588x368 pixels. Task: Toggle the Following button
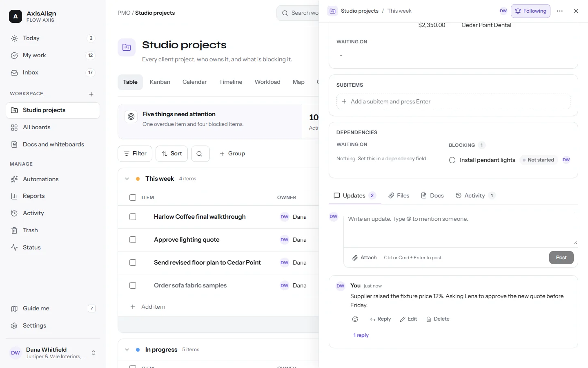click(530, 11)
